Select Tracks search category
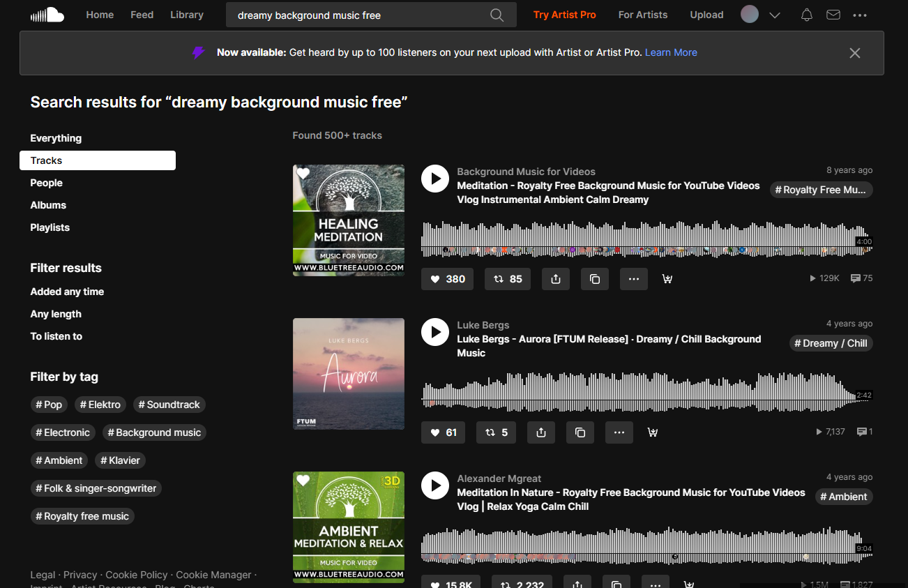The image size is (908, 588). point(98,160)
